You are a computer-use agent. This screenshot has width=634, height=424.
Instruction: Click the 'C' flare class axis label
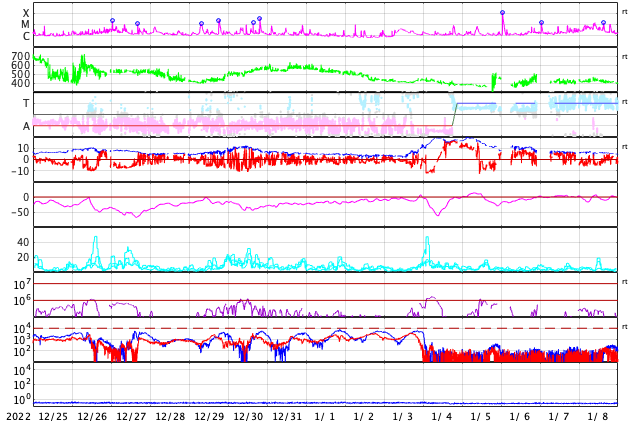(26, 36)
